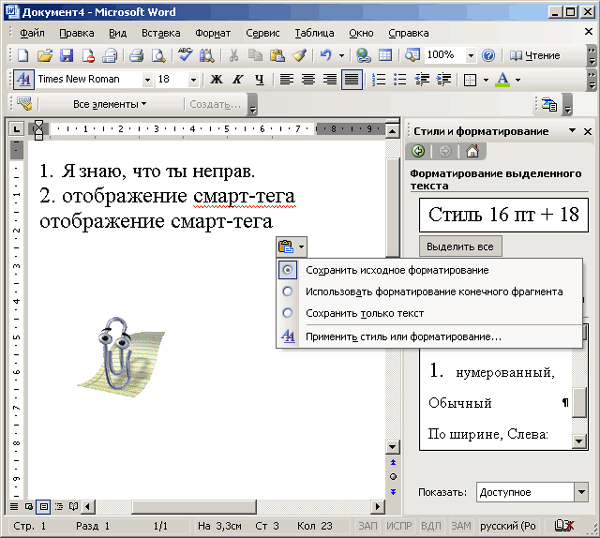The height and width of the screenshot is (538, 600).
Task: Go back in the task pane
Action: [418, 151]
